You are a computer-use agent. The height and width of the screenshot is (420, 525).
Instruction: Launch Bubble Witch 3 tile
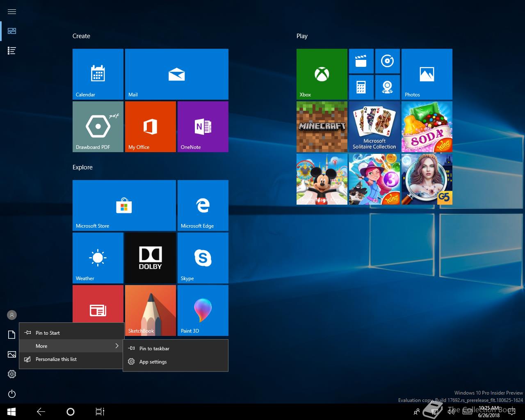(374, 179)
